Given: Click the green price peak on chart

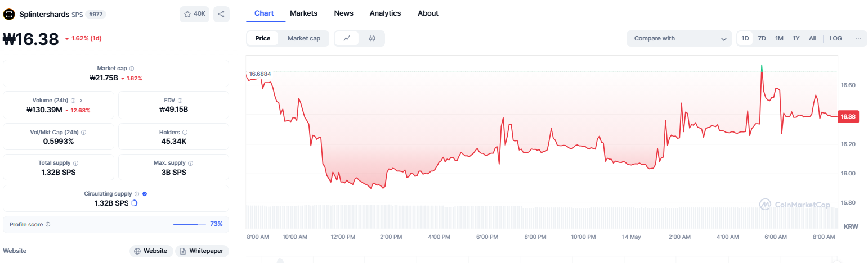Looking at the screenshot, I should [762, 68].
